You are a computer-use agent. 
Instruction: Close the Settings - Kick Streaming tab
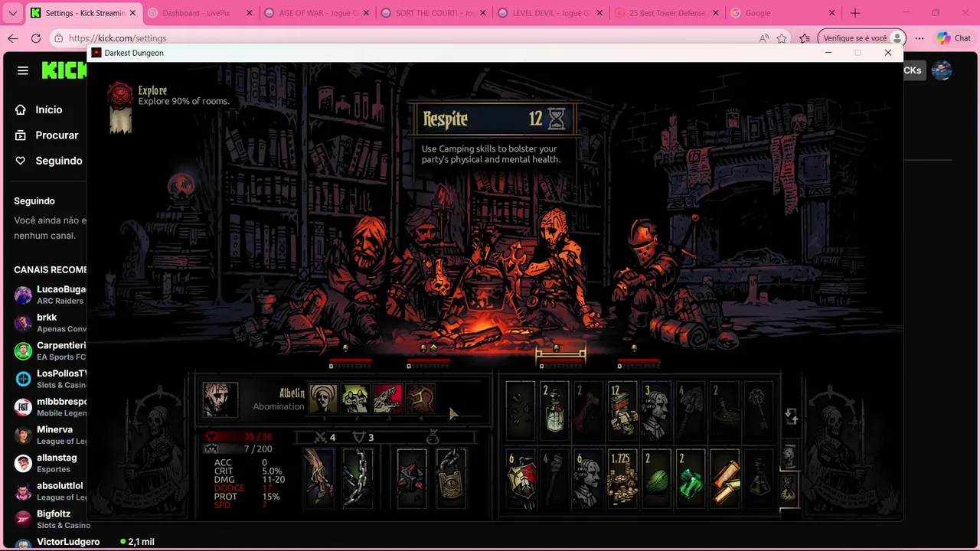click(x=132, y=13)
